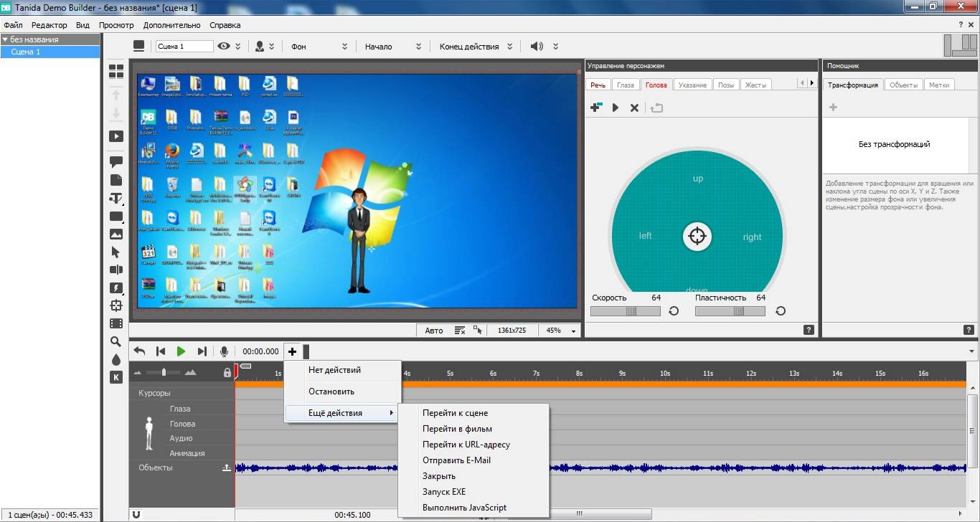The width and height of the screenshot is (980, 522).
Task: Select Сцена 1 in project tree
Action: coord(50,52)
